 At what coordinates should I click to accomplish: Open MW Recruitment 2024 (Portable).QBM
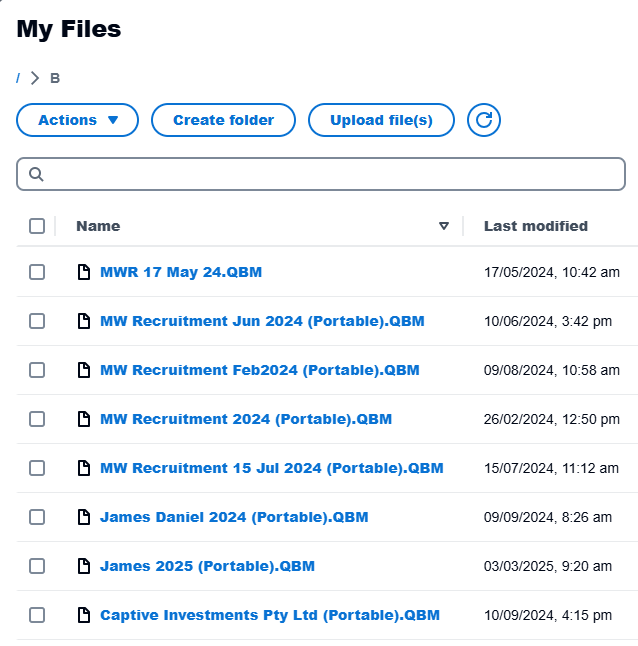point(246,419)
